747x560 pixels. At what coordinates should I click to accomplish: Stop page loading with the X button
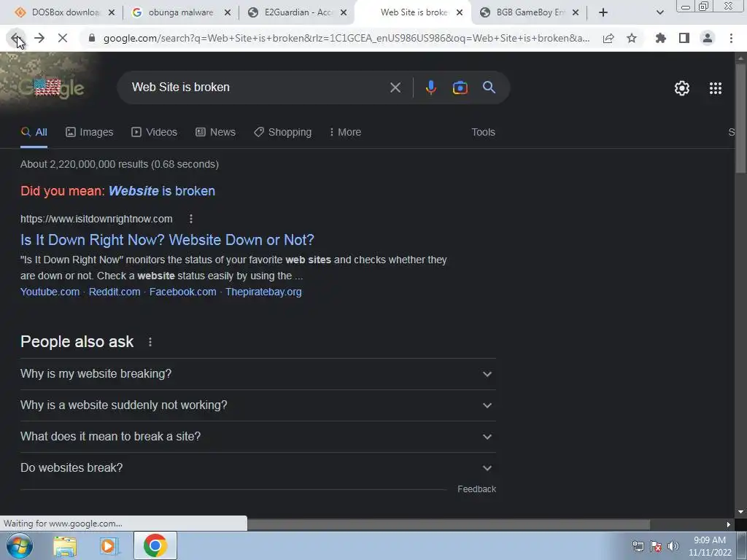pyautogui.click(x=63, y=38)
